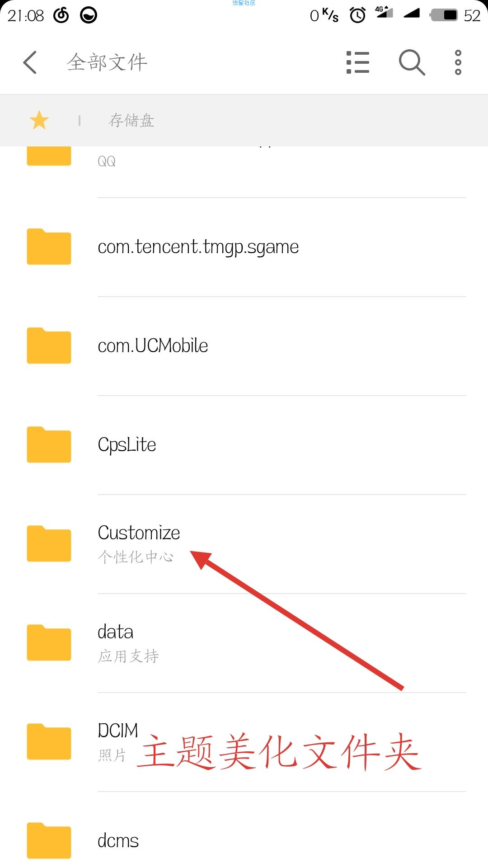Open the Customize folder

click(244, 544)
